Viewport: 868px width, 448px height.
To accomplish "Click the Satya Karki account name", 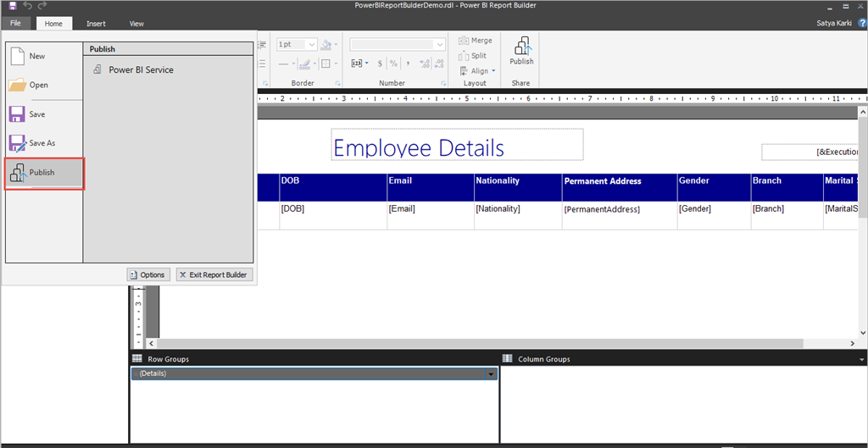I will click(835, 23).
